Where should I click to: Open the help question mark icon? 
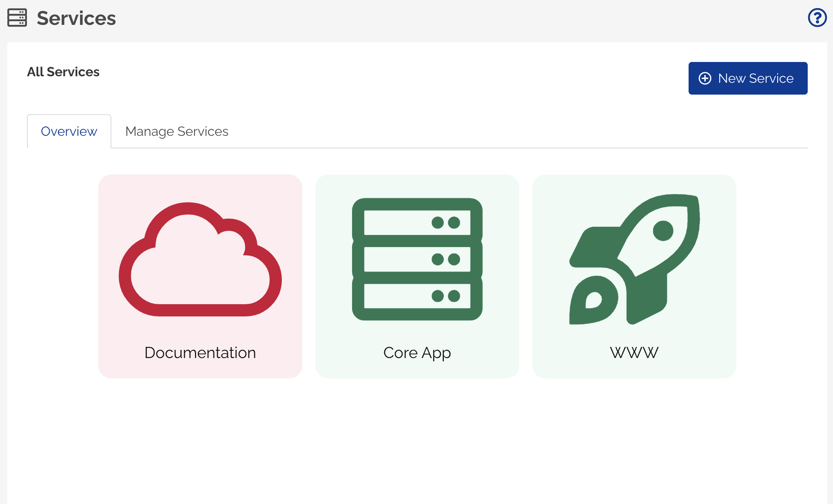click(817, 18)
